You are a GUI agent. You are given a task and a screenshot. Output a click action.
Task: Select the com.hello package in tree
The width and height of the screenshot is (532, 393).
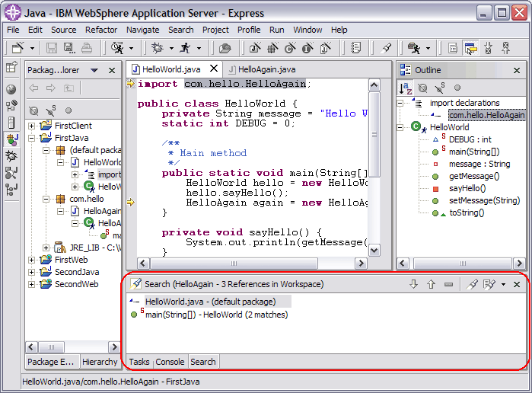pos(87,199)
